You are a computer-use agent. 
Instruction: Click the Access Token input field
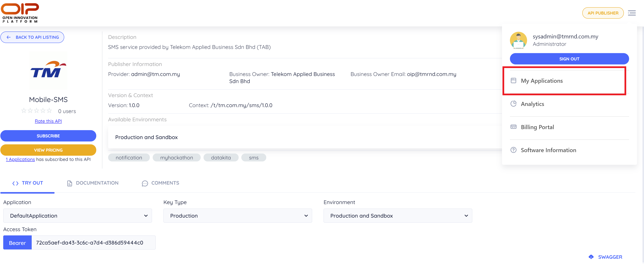94,243
